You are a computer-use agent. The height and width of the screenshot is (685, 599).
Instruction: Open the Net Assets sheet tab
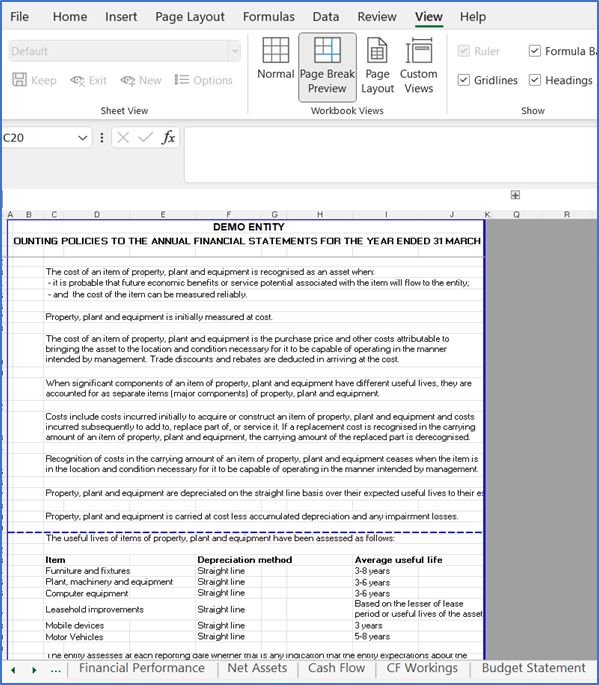click(x=257, y=668)
